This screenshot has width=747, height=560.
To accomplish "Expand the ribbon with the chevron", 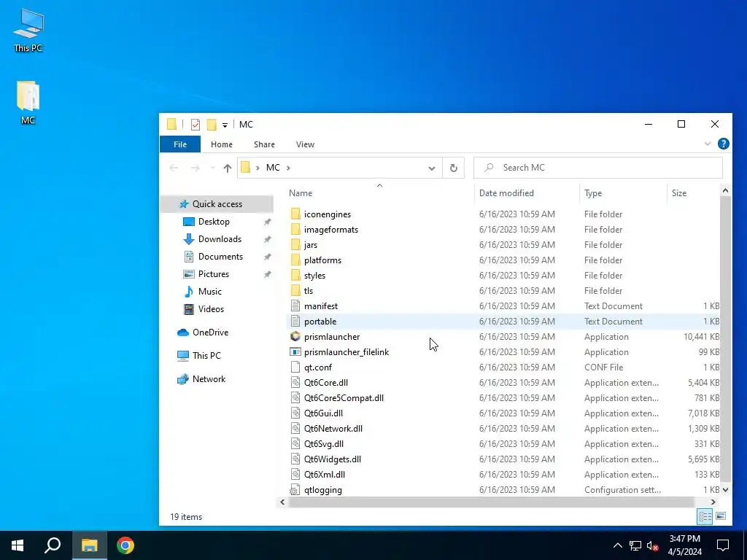I will tap(708, 144).
